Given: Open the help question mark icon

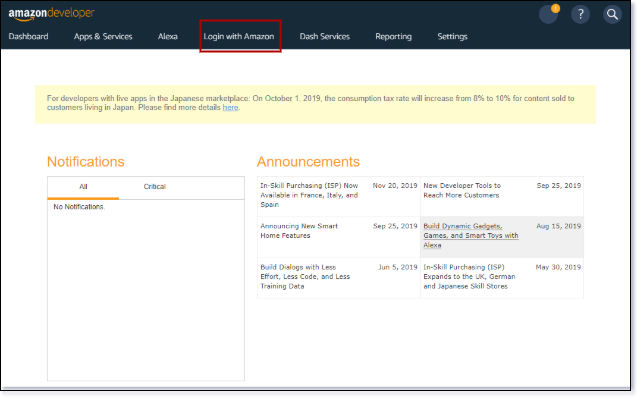Looking at the screenshot, I should click(580, 14).
